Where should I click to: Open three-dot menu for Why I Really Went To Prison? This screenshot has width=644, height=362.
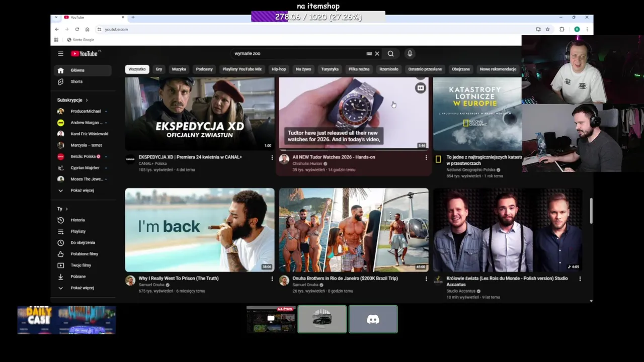(x=272, y=279)
